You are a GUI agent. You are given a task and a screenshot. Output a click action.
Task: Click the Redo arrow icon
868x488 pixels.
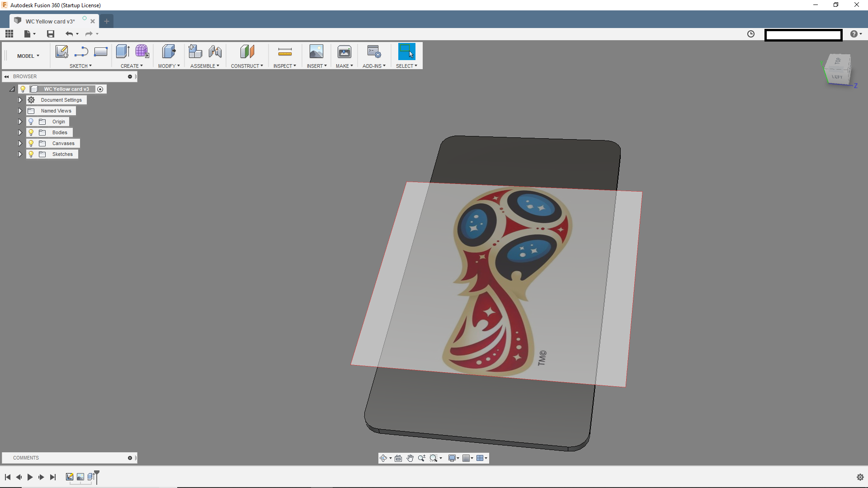point(89,33)
